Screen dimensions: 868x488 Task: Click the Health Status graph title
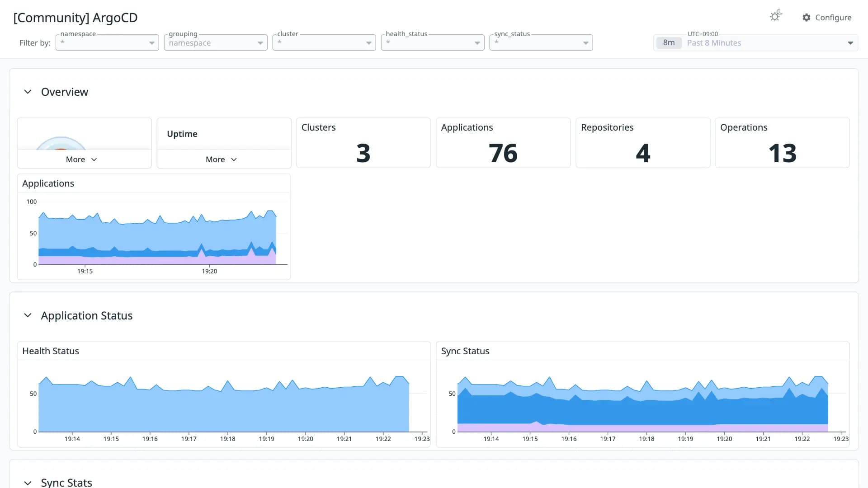pos(51,351)
